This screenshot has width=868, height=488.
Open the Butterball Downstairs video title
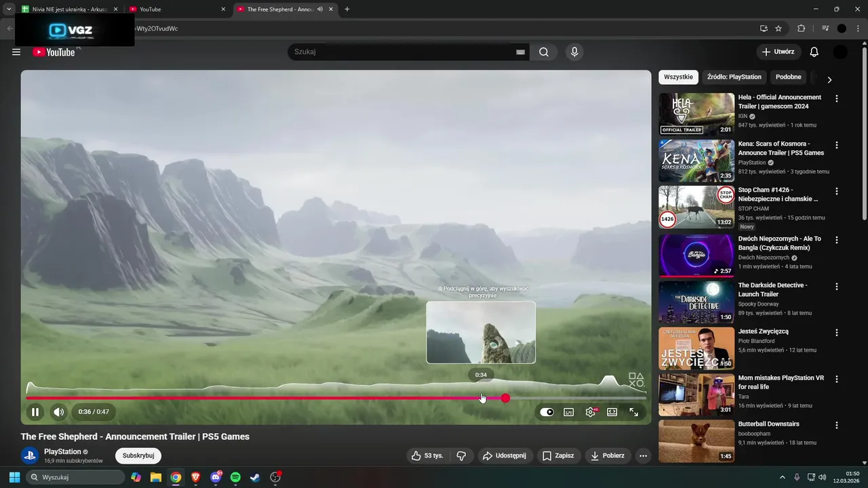(x=768, y=424)
